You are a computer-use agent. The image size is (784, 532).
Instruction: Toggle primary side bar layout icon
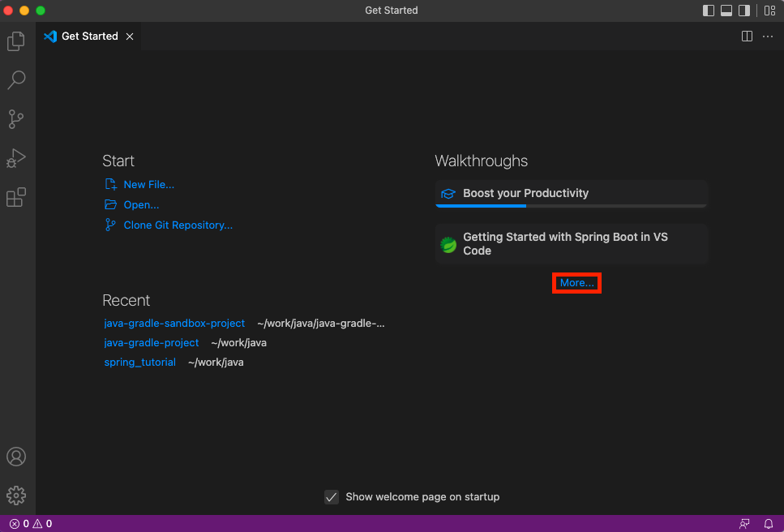click(x=709, y=11)
